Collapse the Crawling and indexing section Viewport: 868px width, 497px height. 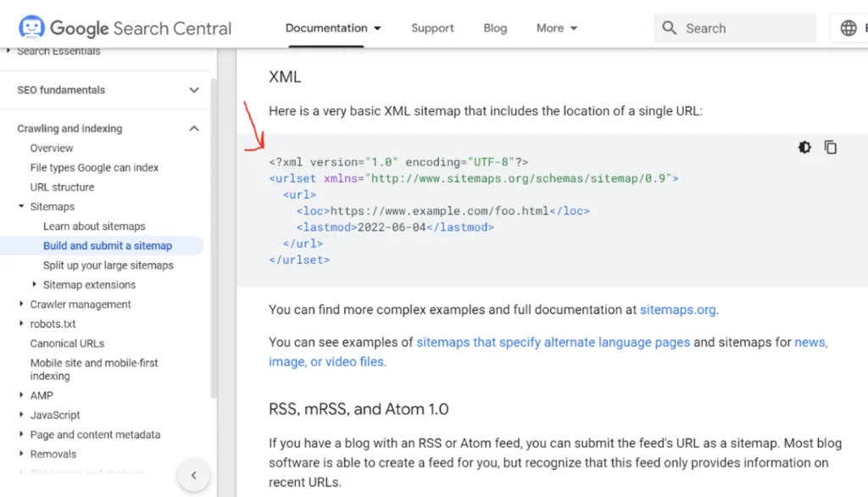[193, 128]
